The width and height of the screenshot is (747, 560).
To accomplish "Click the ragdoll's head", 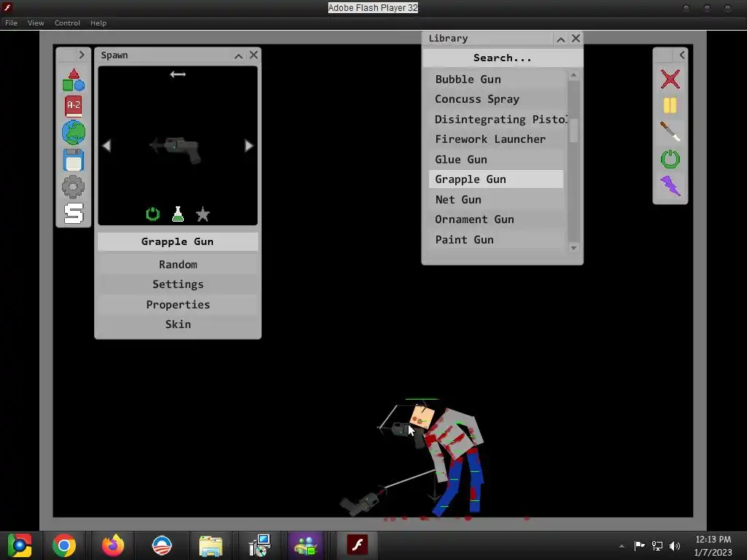I will pyautogui.click(x=422, y=416).
